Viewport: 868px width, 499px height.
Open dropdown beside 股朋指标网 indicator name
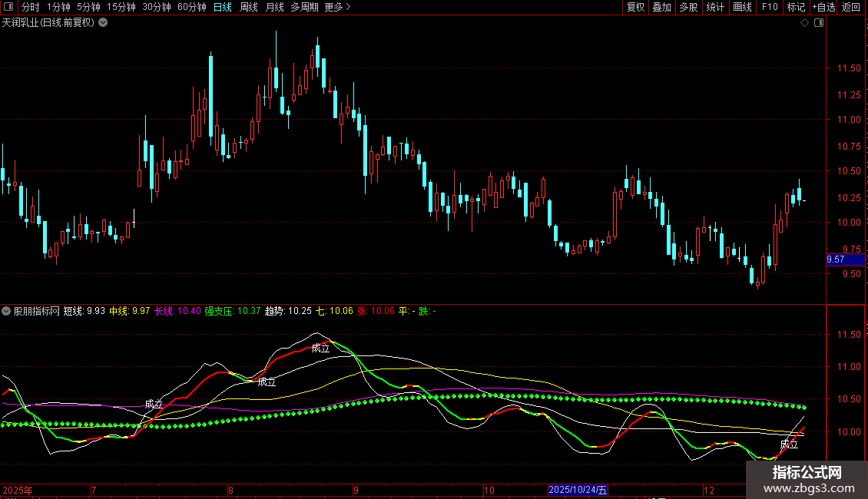point(6,311)
